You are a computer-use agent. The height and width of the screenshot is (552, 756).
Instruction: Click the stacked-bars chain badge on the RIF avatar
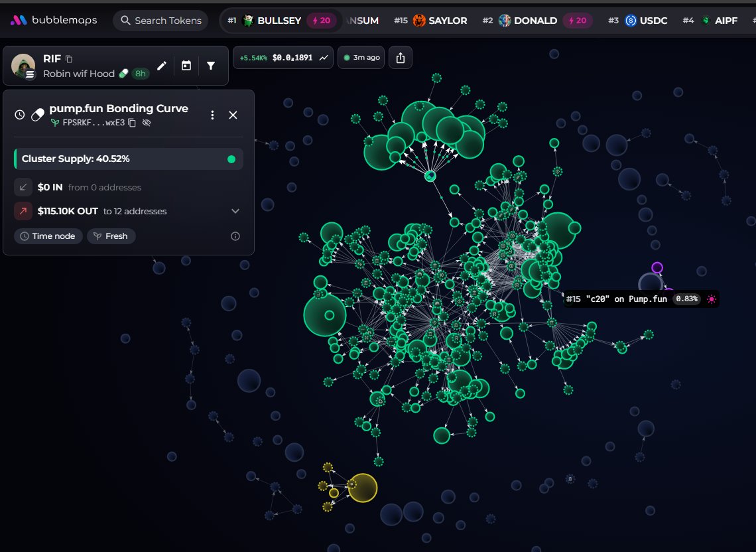tap(30, 74)
